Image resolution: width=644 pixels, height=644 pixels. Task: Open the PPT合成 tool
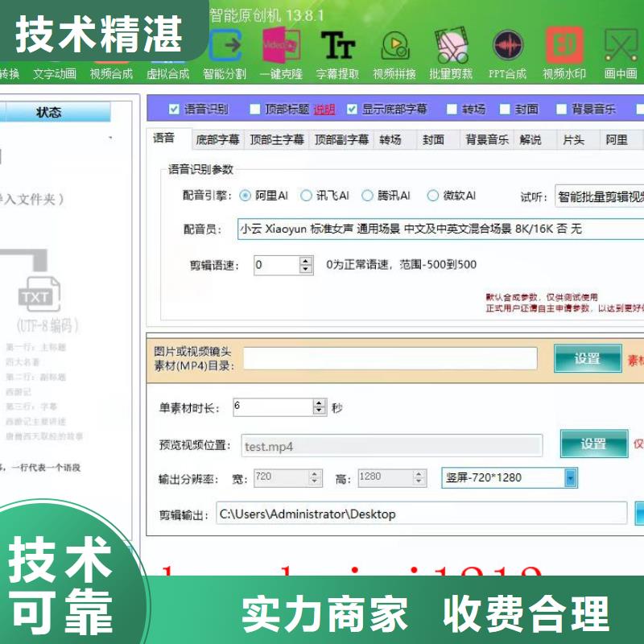point(507,53)
